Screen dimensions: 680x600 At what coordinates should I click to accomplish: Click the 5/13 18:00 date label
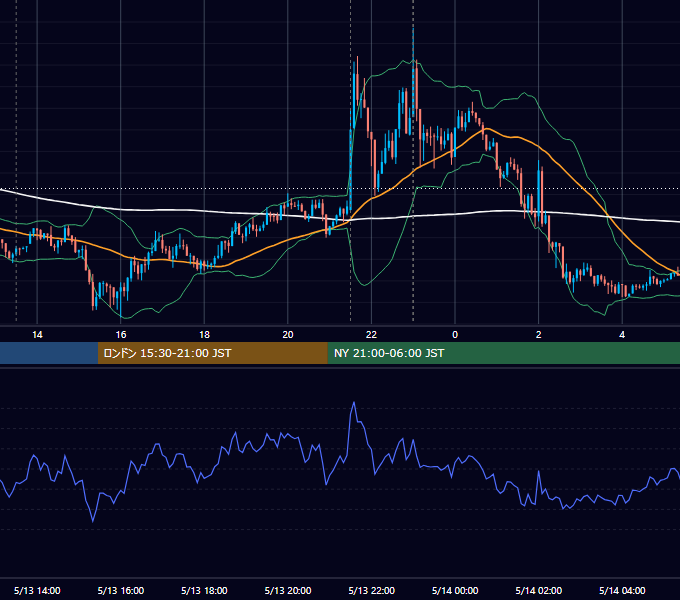pyautogui.click(x=204, y=590)
